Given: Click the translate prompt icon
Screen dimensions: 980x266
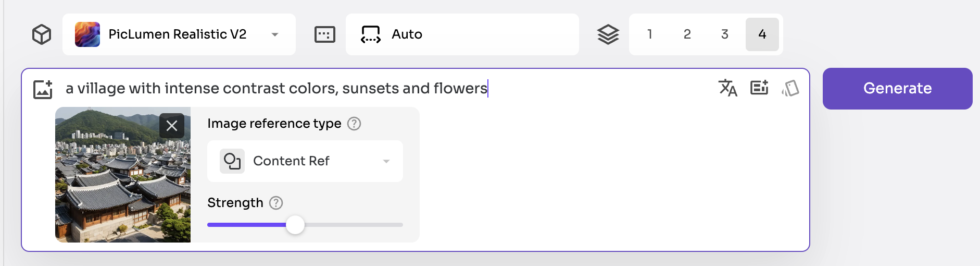Looking at the screenshot, I should (728, 88).
